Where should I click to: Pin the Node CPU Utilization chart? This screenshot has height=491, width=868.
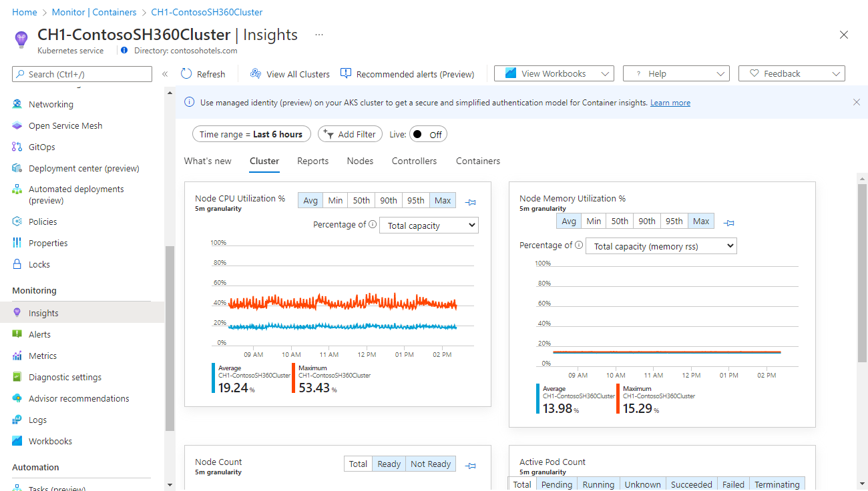pyautogui.click(x=471, y=201)
